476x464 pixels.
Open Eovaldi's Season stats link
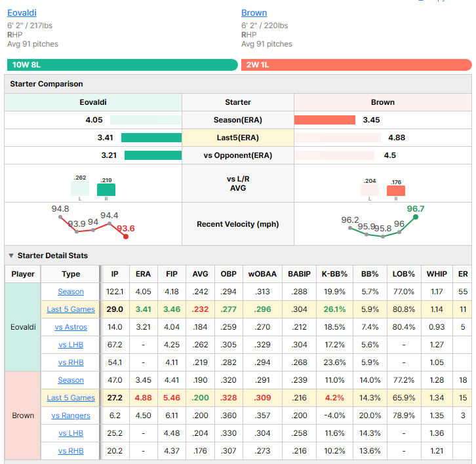point(71,292)
